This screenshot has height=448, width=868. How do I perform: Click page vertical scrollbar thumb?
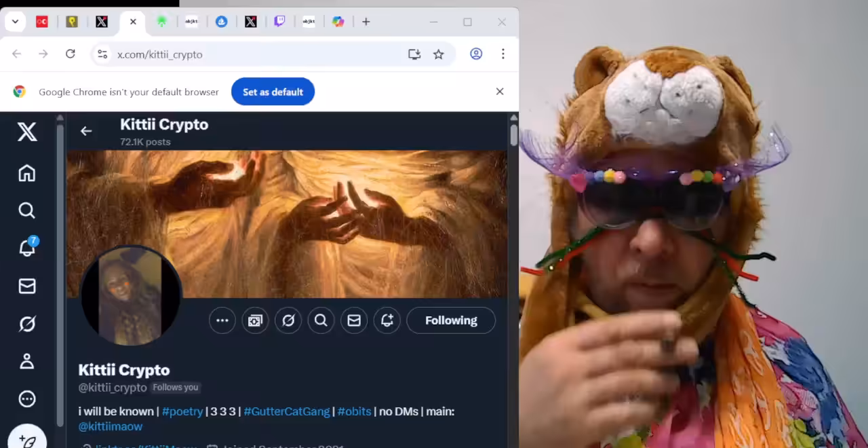click(514, 134)
